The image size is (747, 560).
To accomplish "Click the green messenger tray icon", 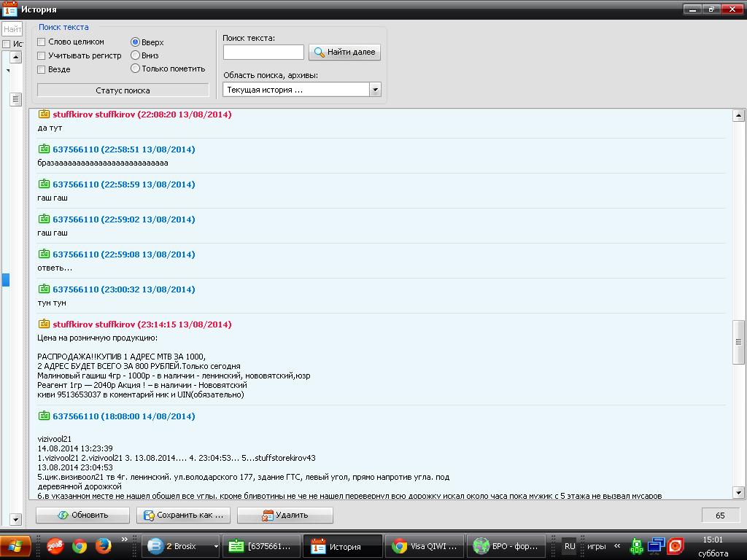I will tap(636, 546).
